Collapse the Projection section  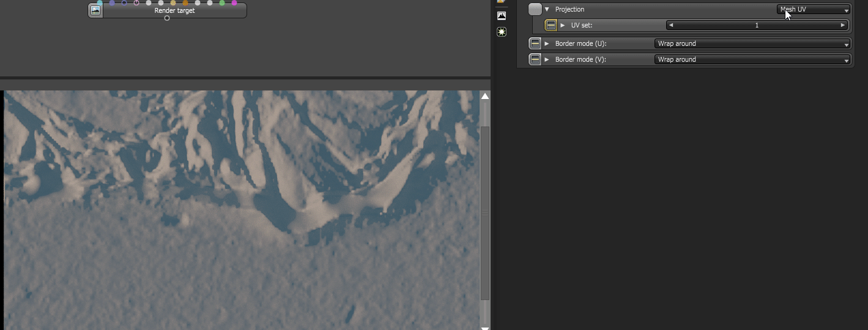tap(547, 9)
